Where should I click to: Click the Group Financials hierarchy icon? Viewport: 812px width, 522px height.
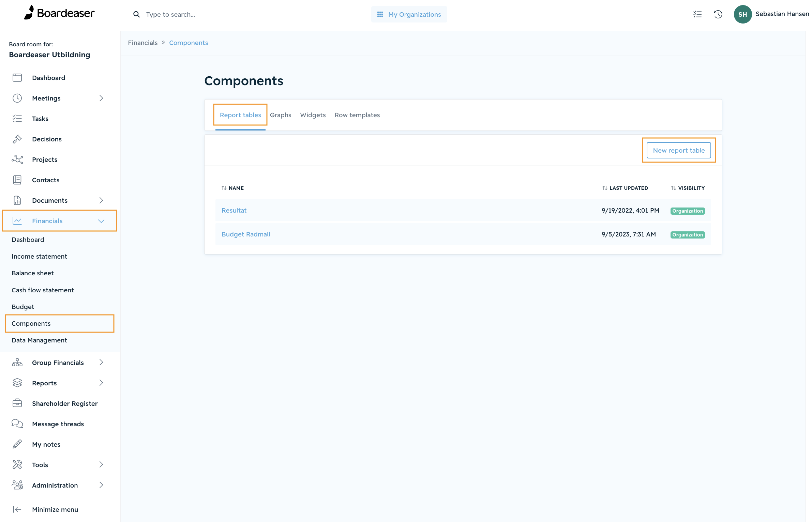17,363
